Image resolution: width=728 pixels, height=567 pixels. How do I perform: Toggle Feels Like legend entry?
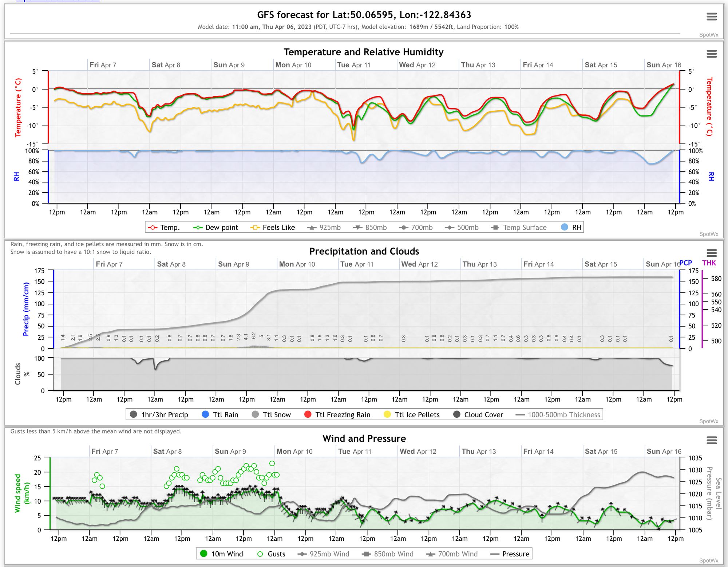(x=278, y=228)
